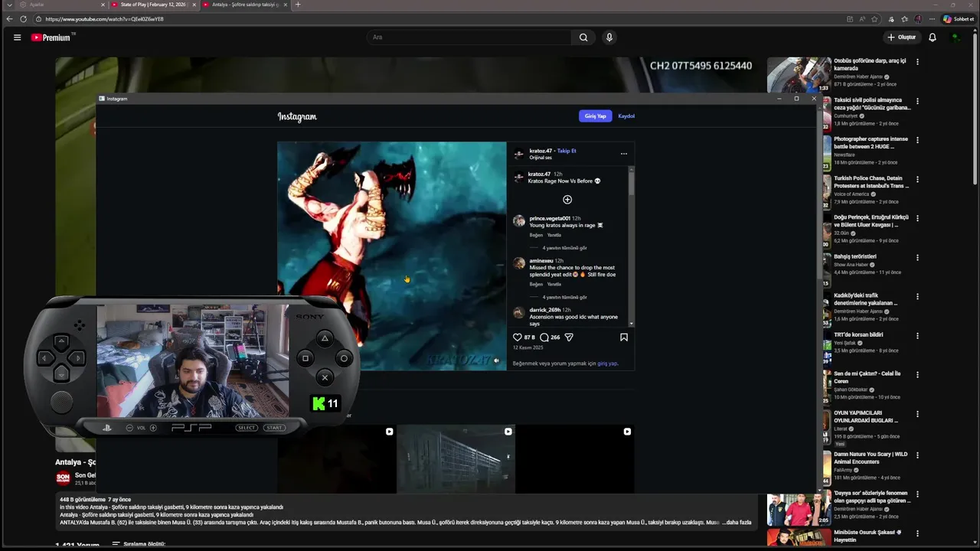Open the Son channel avatar
Image resolution: width=980 pixels, height=551 pixels.
(x=63, y=478)
